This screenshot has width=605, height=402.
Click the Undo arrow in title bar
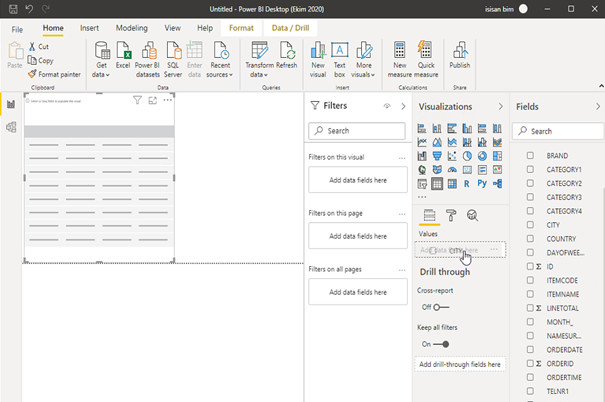pyautogui.click(x=29, y=9)
